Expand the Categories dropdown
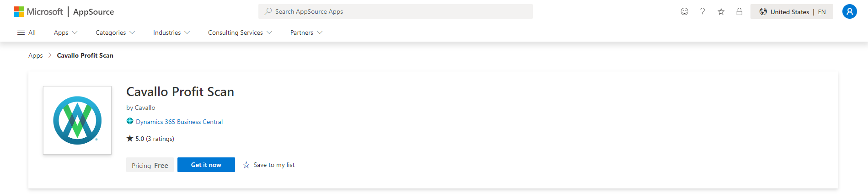 coord(115,32)
